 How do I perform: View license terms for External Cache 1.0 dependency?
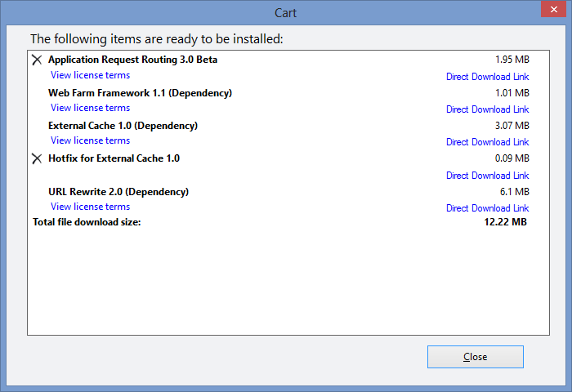click(x=90, y=140)
